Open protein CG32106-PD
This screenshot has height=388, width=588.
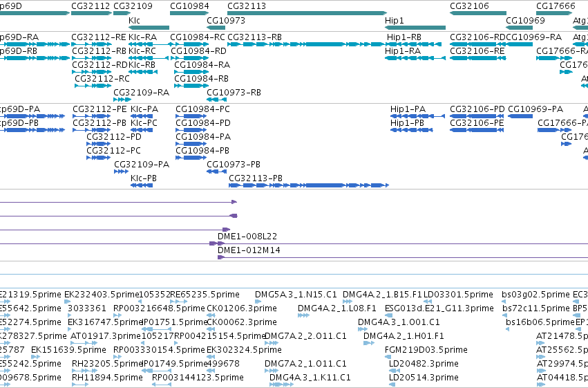coord(477,116)
